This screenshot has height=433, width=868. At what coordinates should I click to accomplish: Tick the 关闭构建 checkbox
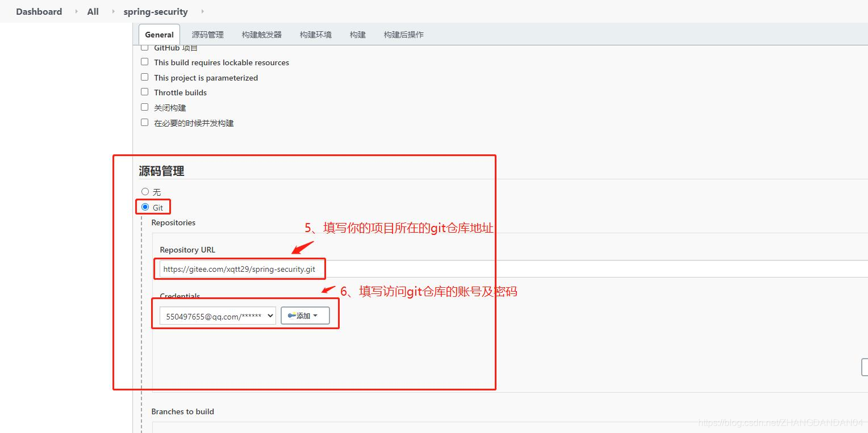pos(144,107)
